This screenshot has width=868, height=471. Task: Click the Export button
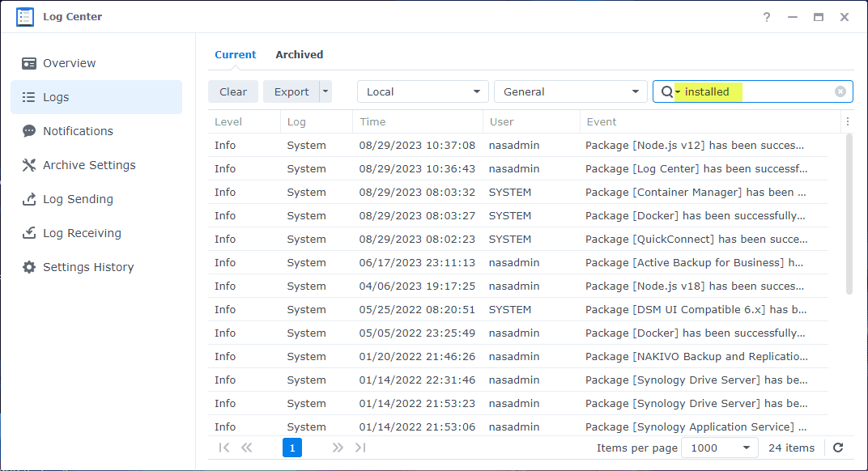pos(291,91)
